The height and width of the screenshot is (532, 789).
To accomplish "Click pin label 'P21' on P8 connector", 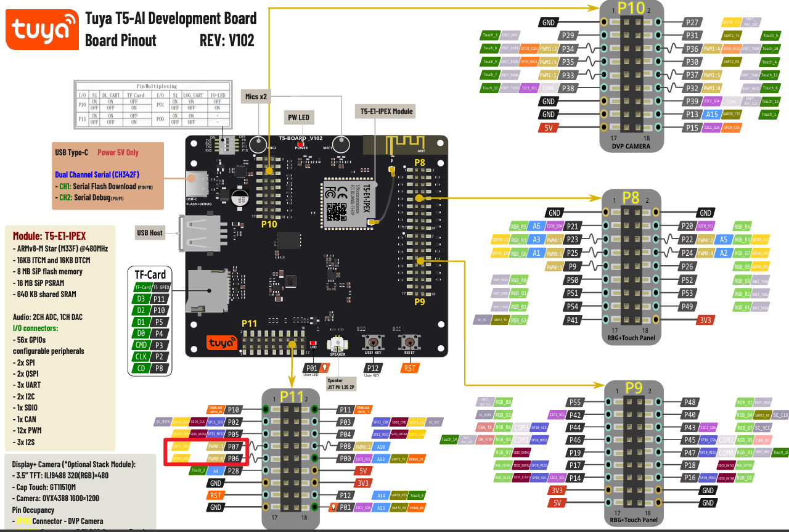I will [x=573, y=226].
